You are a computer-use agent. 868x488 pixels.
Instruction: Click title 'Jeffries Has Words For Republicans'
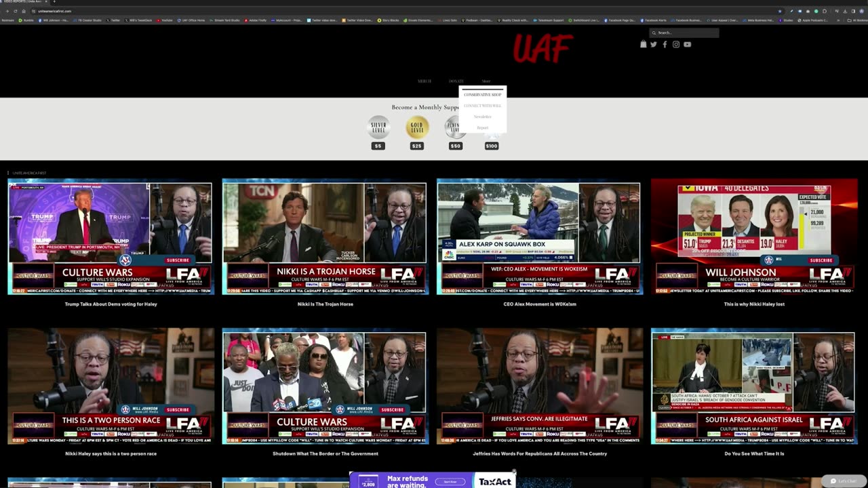tap(540, 453)
